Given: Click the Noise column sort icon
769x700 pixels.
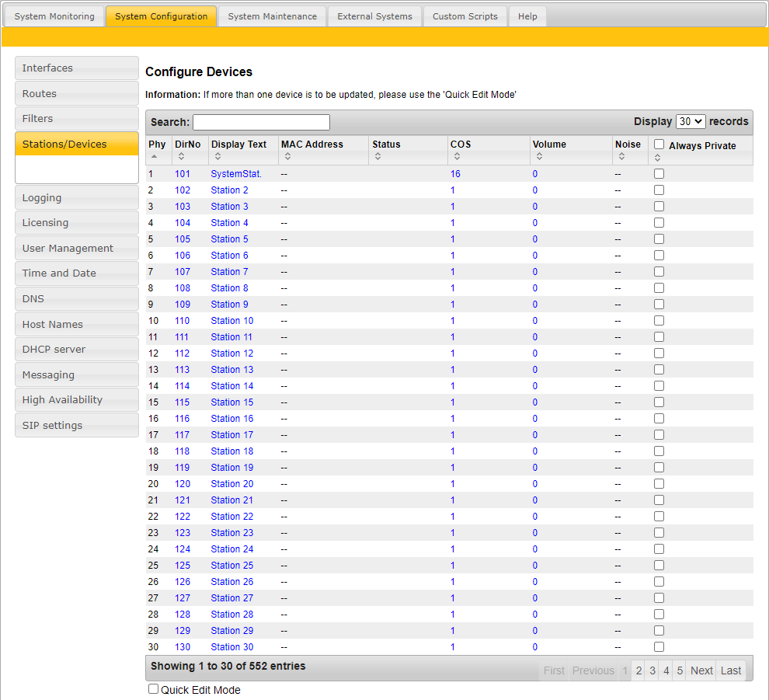Looking at the screenshot, I should click(621, 156).
